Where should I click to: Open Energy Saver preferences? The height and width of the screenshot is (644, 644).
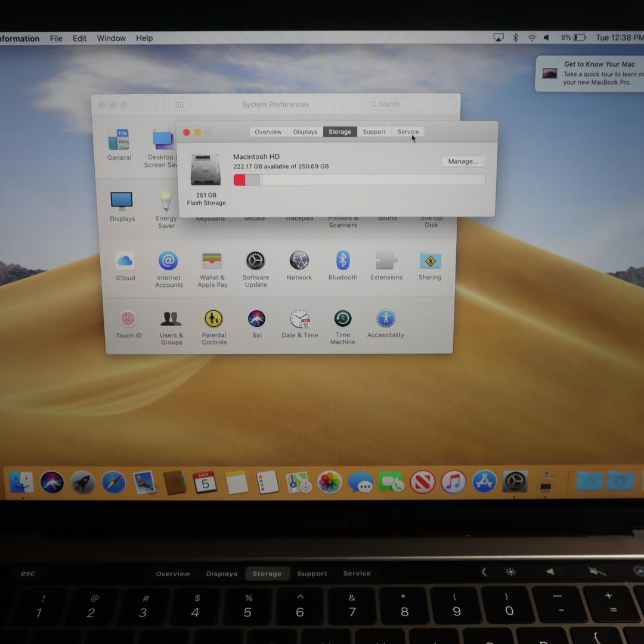(x=166, y=202)
